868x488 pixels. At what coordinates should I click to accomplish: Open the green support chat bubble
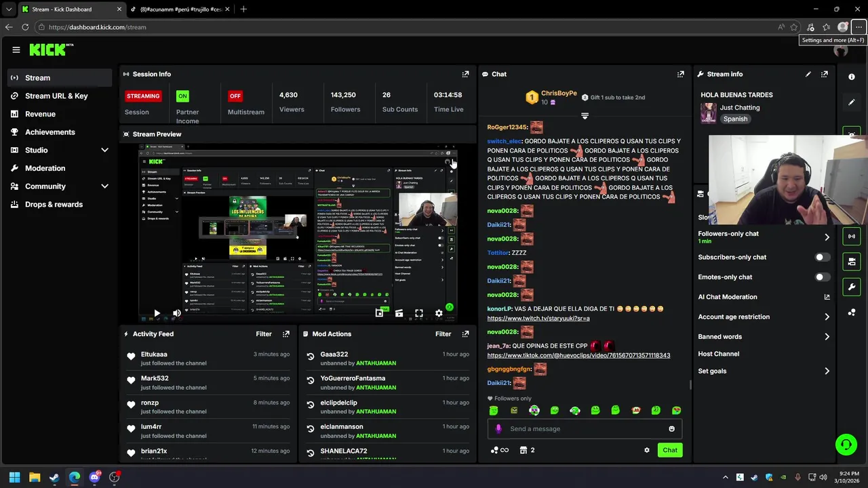(x=846, y=445)
